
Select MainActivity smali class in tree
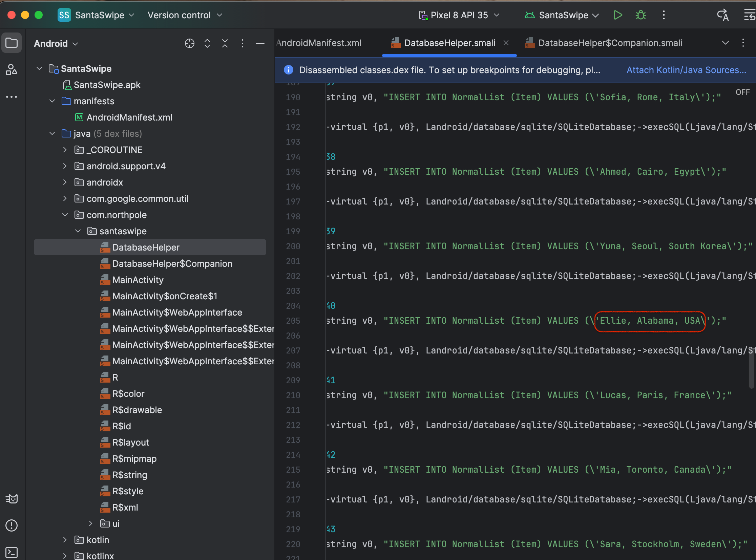click(x=132, y=280)
